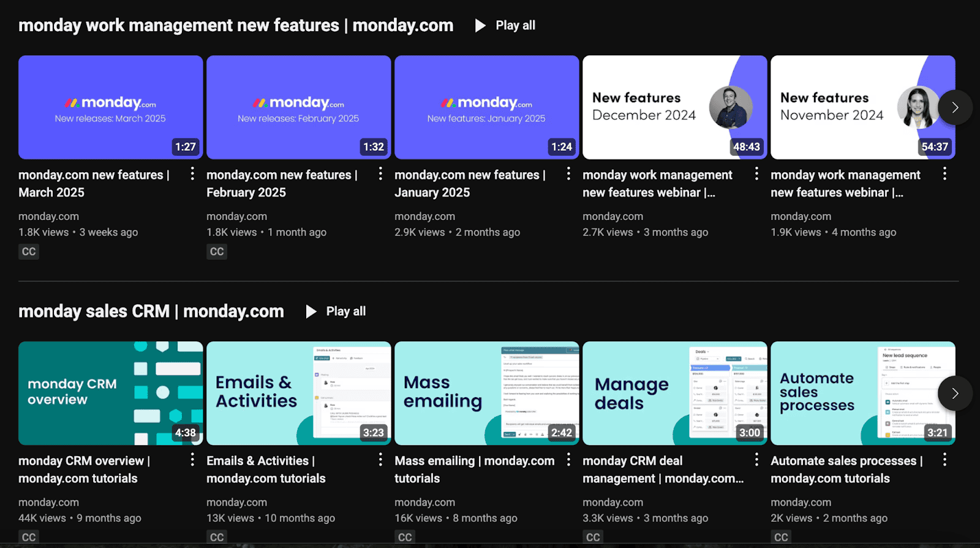Open options menu for December 2024 webinar video

[756, 174]
